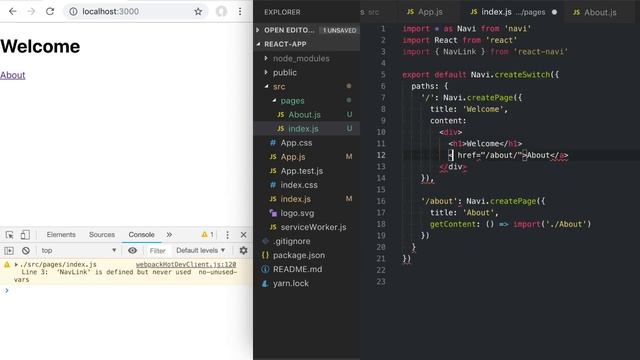Switch to the Elements tab in DevTools
The width and height of the screenshot is (640, 360).
(x=61, y=235)
